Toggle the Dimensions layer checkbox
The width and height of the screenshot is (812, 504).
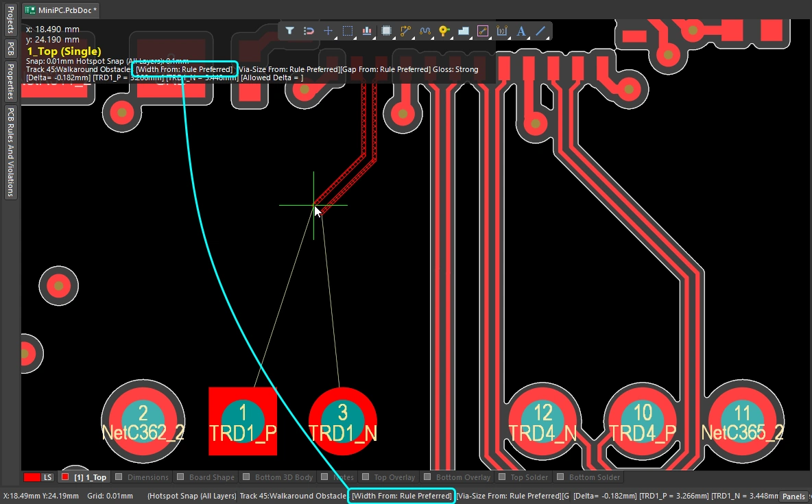119,477
